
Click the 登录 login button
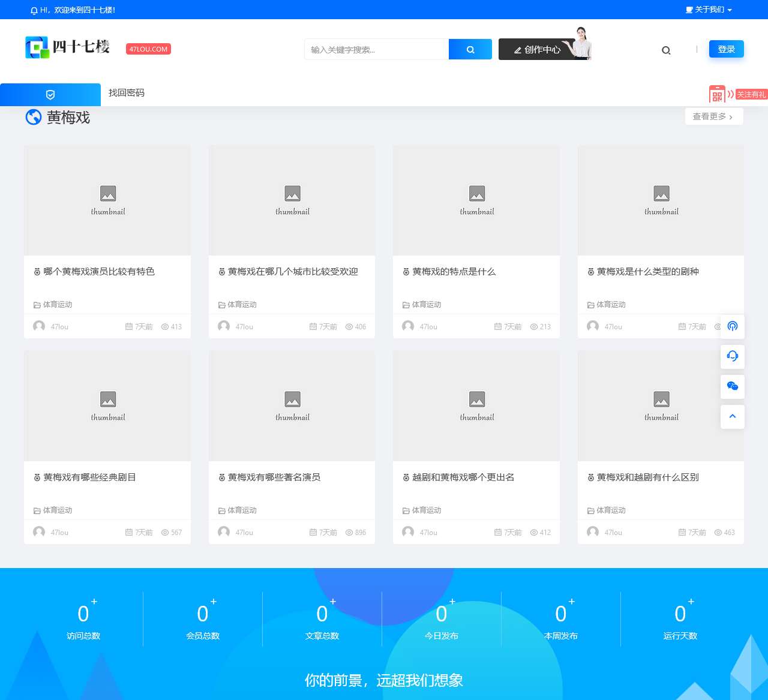coord(726,49)
